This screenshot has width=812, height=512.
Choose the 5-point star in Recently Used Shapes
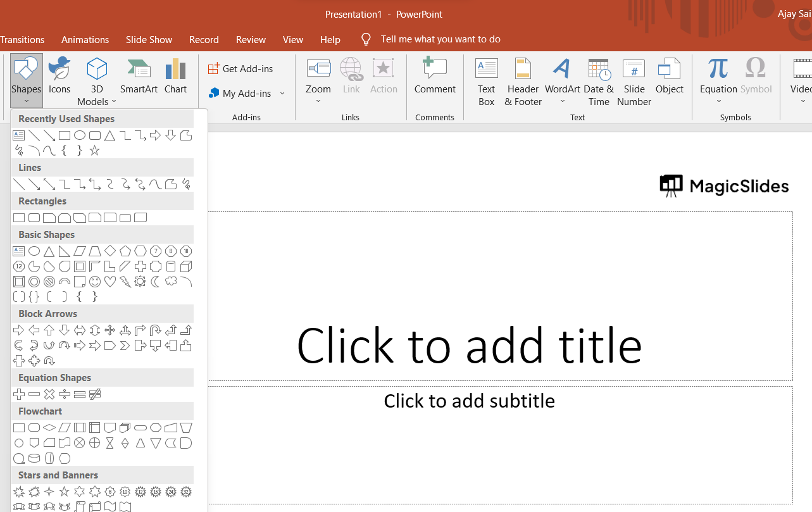95,151
